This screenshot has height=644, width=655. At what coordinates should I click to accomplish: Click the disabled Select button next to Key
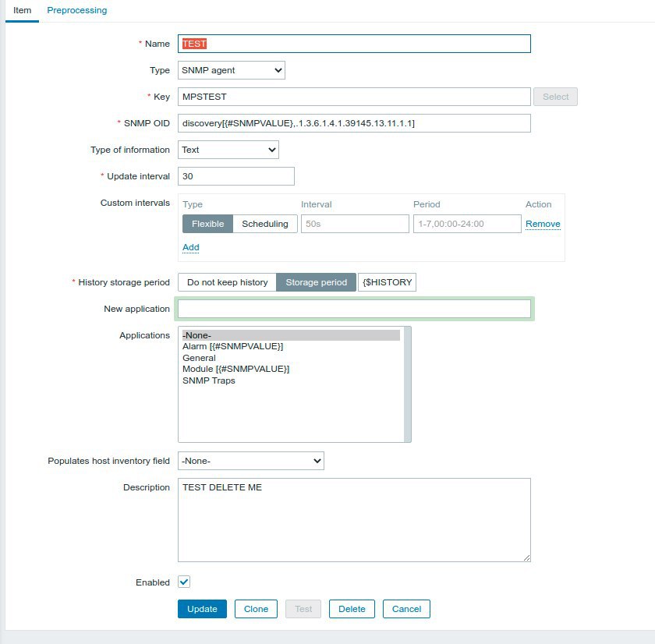point(555,97)
